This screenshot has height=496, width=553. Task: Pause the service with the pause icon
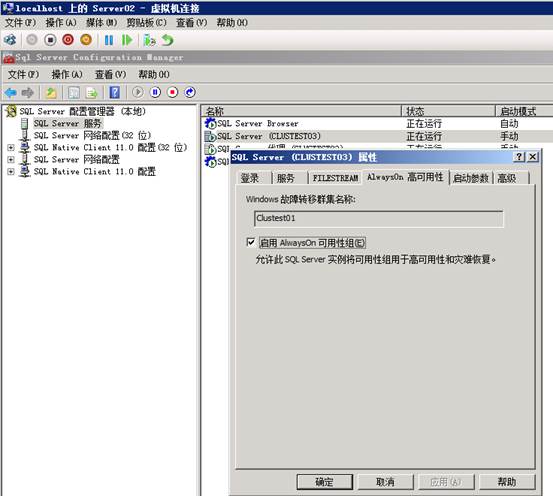tap(155, 92)
